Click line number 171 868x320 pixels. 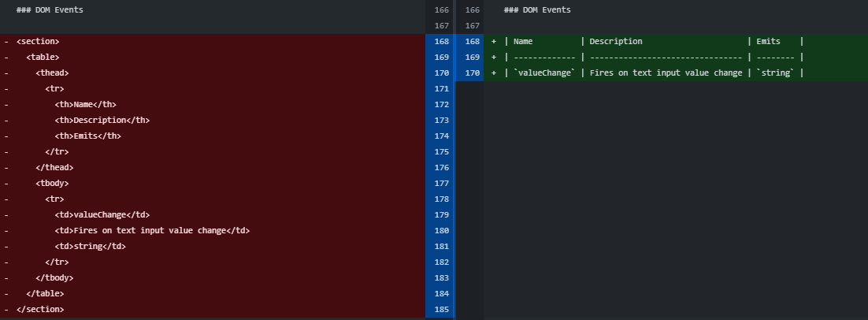(x=442, y=88)
